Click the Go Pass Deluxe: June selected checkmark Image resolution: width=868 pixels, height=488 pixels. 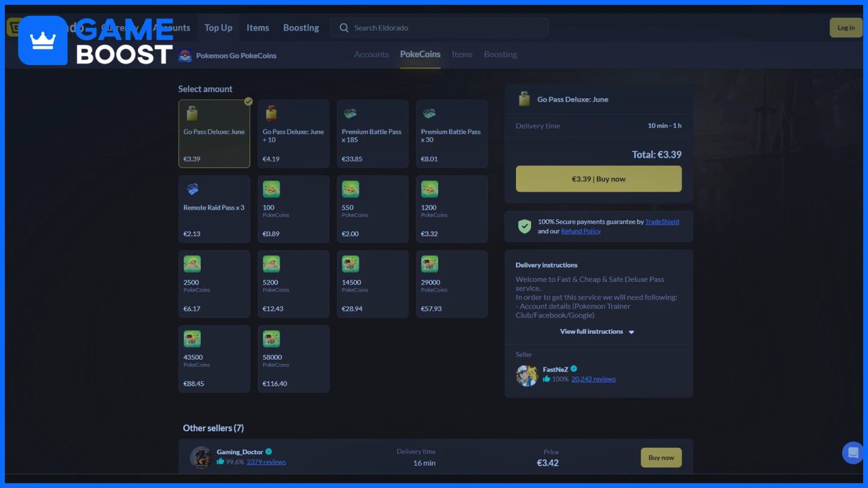click(248, 101)
